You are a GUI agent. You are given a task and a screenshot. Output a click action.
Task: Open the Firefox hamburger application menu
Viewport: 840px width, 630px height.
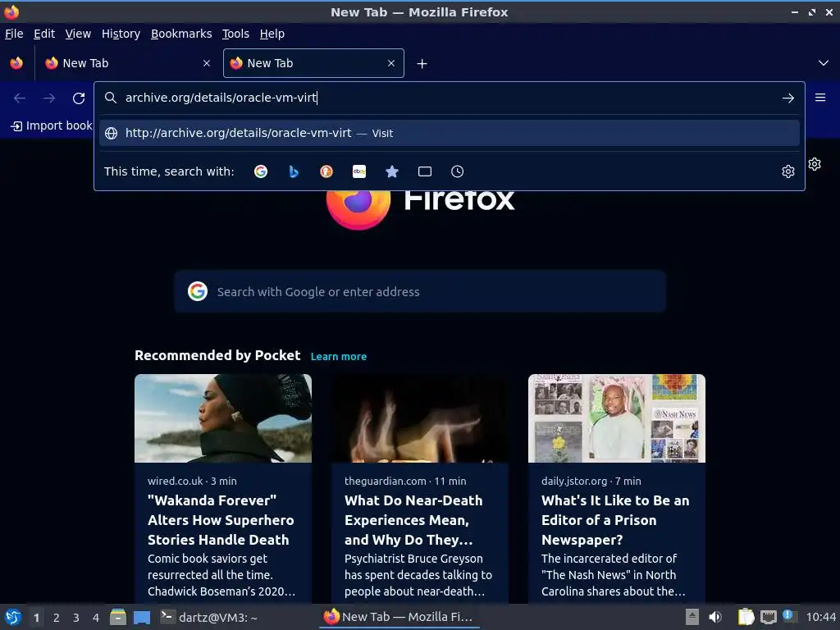(x=820, y=98)
